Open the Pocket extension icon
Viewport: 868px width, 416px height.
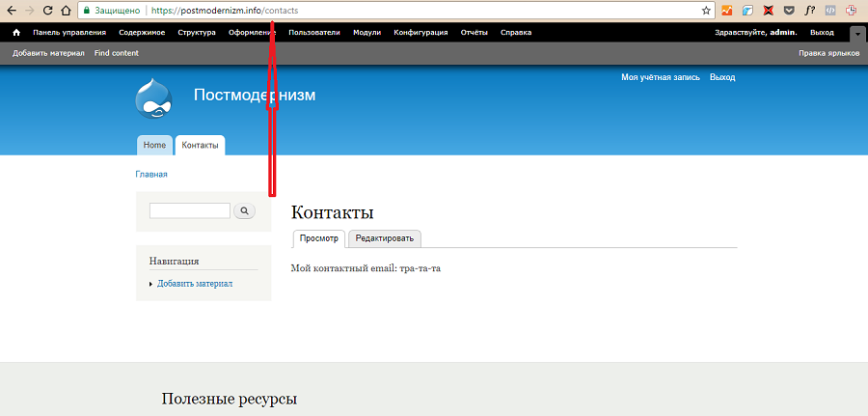(789, 10)
